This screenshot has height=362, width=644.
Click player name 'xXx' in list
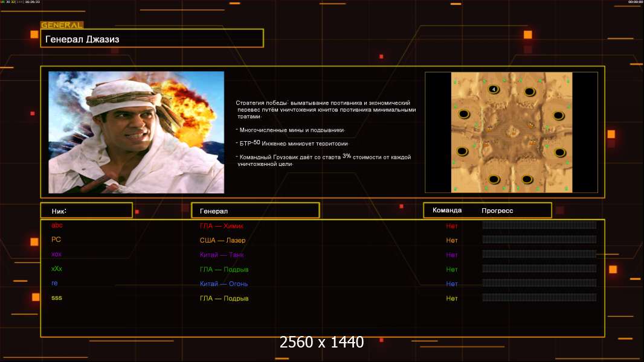57,268
